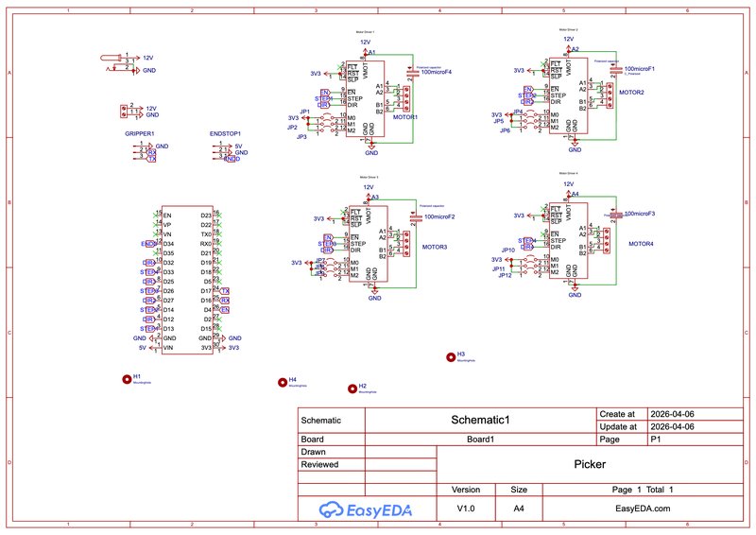Click the 'Update at' date 2026-04-06
This screenshot has width=756, height=535.
(672, 426)
